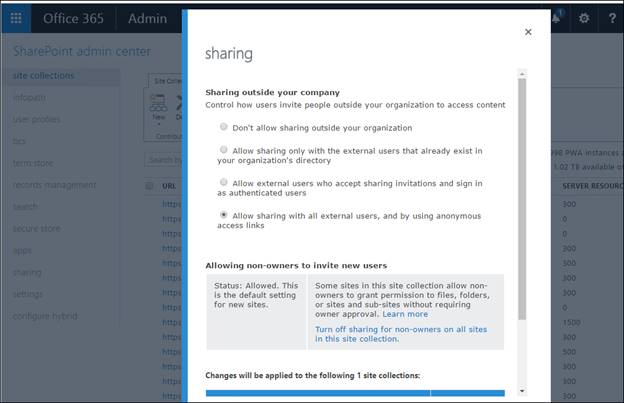Image resolution: width=624 pixels, height=403 pixels.
Task: Select sharing with all external users, anonymous links
Action: [224, 215]
